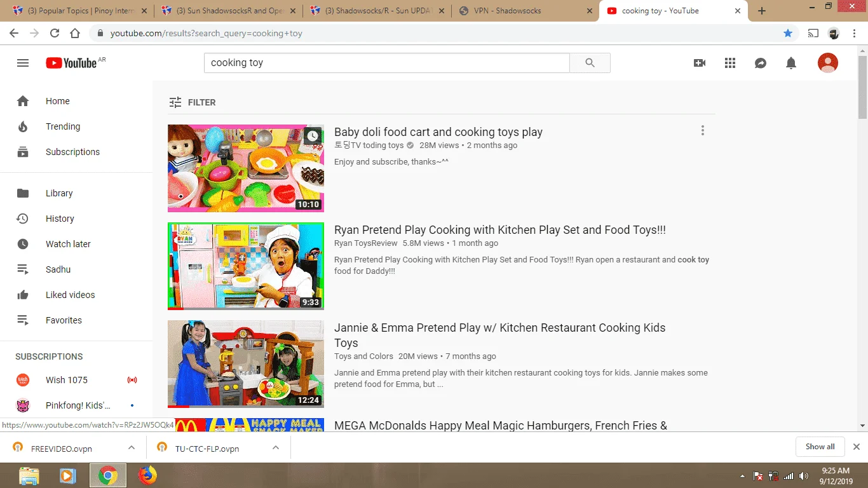Go back in the browser

pos(14,33)
